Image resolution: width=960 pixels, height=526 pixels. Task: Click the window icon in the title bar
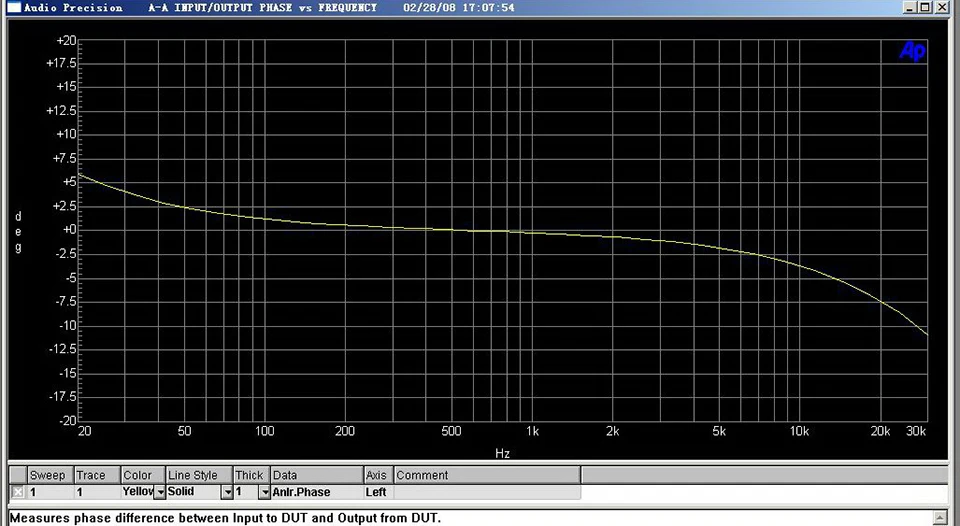(x=13, y=7)
